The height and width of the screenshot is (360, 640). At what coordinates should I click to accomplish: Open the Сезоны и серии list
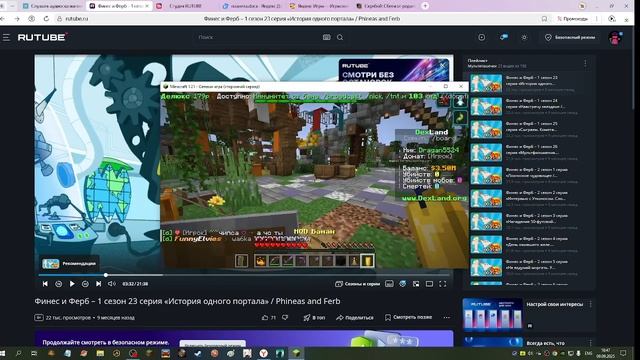click(x=358, y=284)
